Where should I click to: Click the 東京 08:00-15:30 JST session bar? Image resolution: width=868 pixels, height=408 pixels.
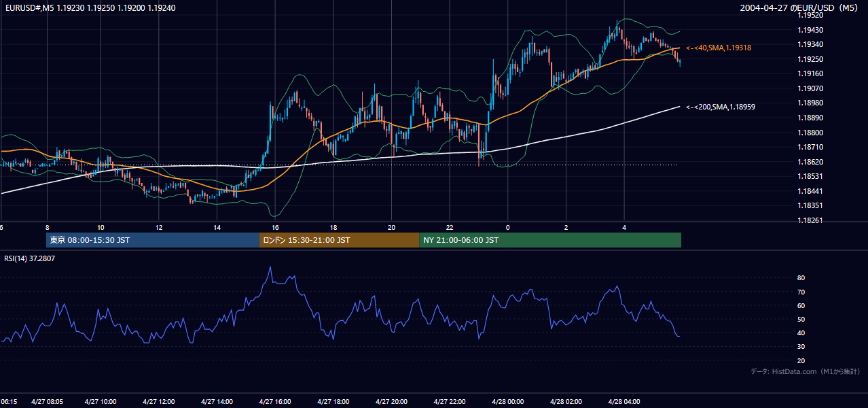coord(153,240)
